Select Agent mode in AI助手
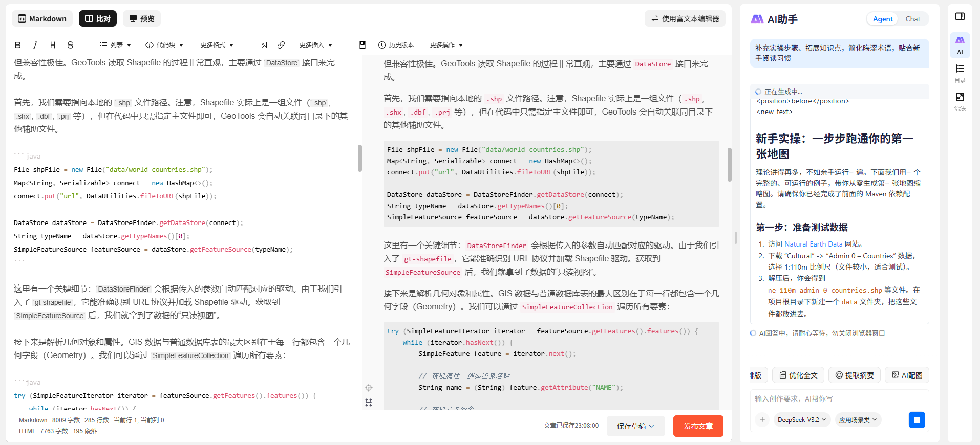 point(883,19)
